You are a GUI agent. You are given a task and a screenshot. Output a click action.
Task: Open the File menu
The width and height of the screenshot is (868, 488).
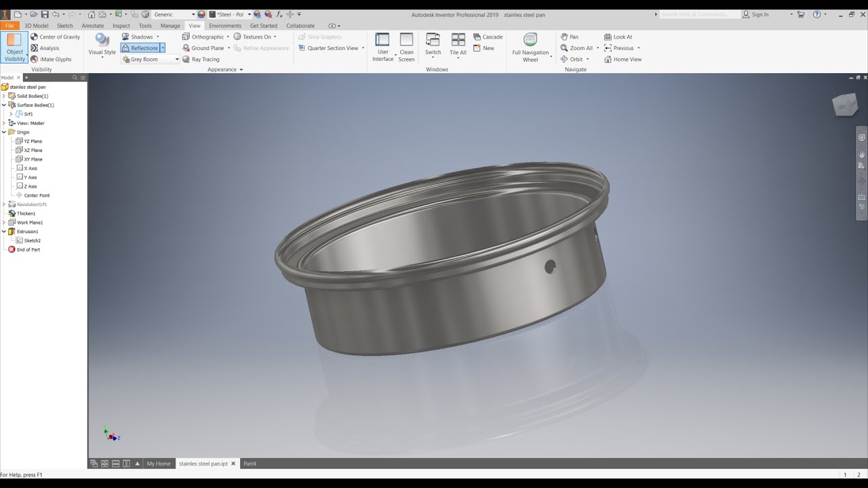[9, 26]
